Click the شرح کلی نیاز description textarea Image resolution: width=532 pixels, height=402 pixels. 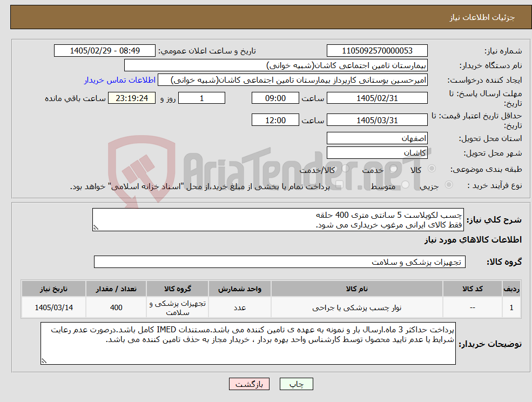coord(278,220)
